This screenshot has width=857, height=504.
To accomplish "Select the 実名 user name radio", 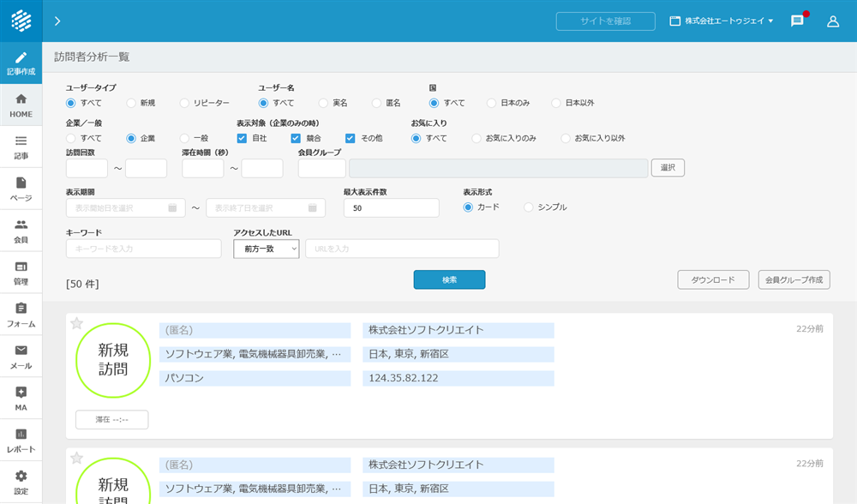I will [x=324, y=103].
